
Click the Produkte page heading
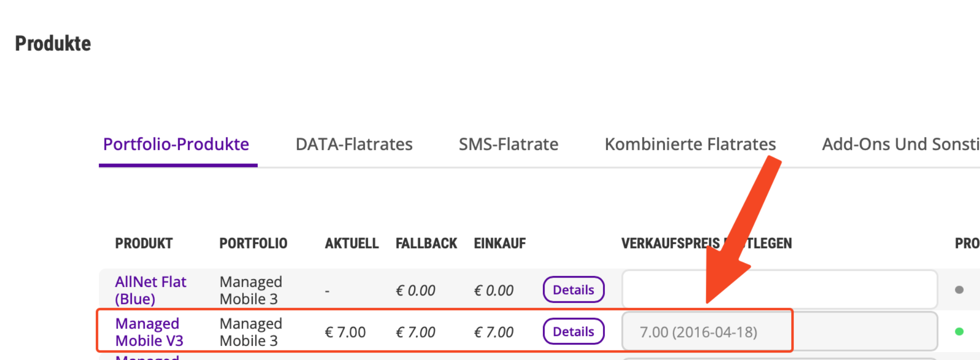pyautogui.click(x=53, y=44)
